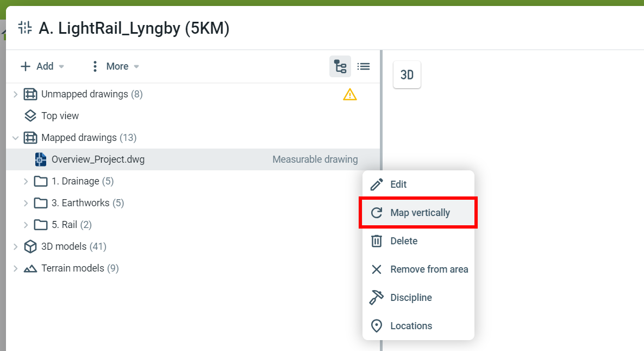Open the More options dropdown
Viewport: 644px width, 351px height.
tap(114, 66)
